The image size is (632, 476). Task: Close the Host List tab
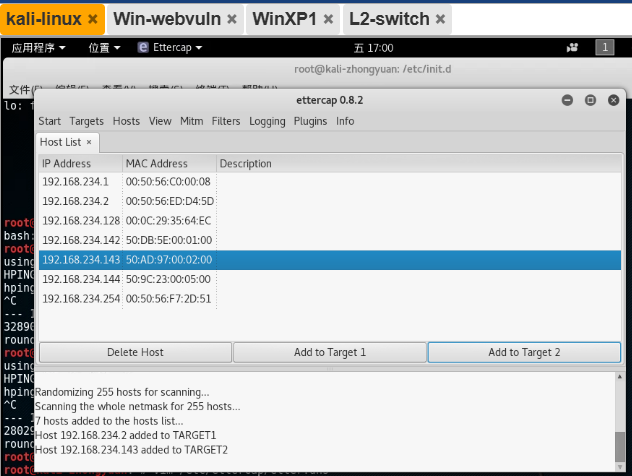89,142
